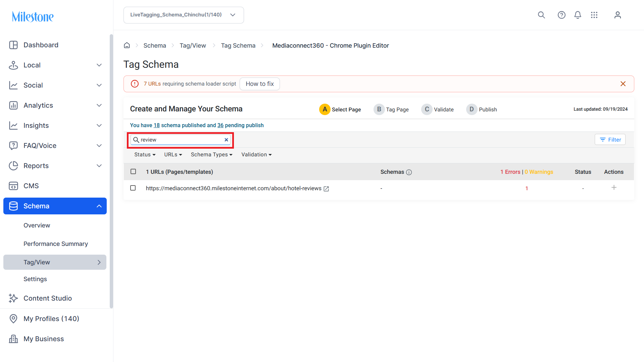The width and height of the screenshot is (644, 362).
Task: Open Performance Summary under Schema
Action: [56, 244]
